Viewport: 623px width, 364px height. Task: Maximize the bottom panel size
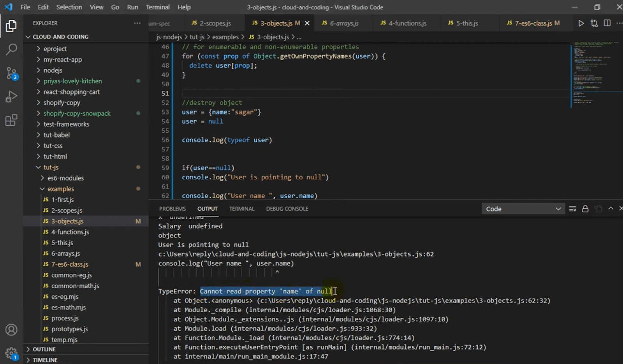(611, 209)
